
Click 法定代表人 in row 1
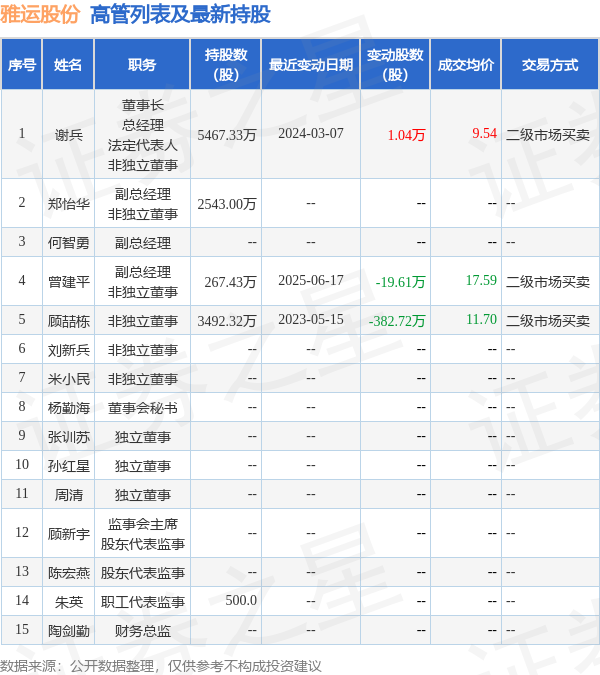(x=142, y=145)
